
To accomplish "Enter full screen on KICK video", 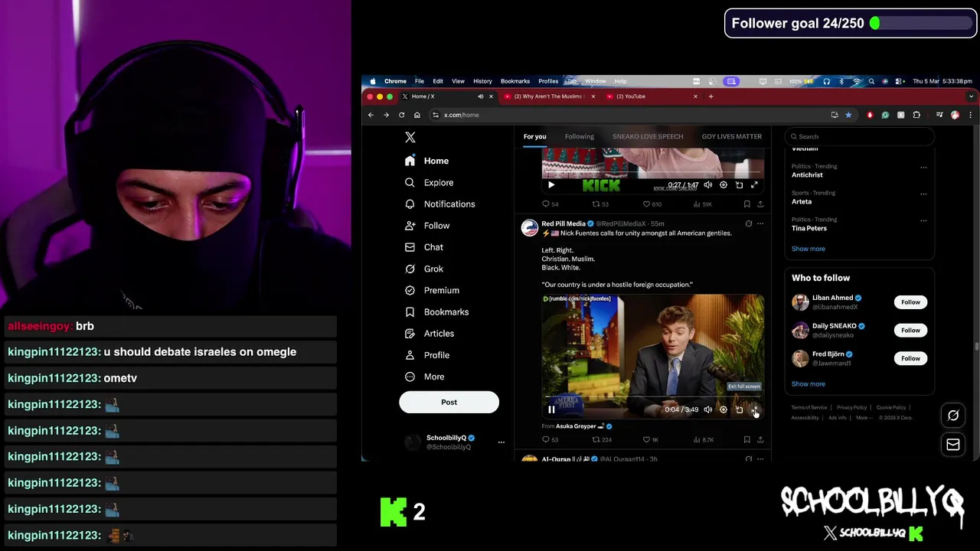I will [754, 184].
